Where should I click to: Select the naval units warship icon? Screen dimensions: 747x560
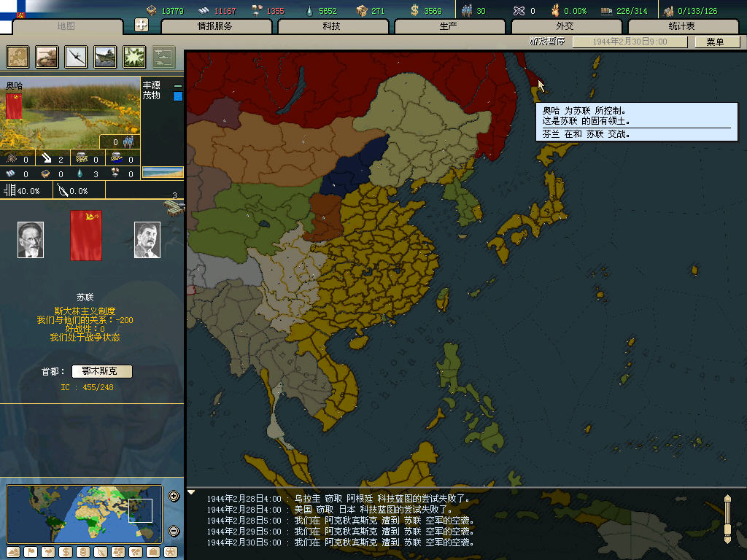[x=105, y=56]
